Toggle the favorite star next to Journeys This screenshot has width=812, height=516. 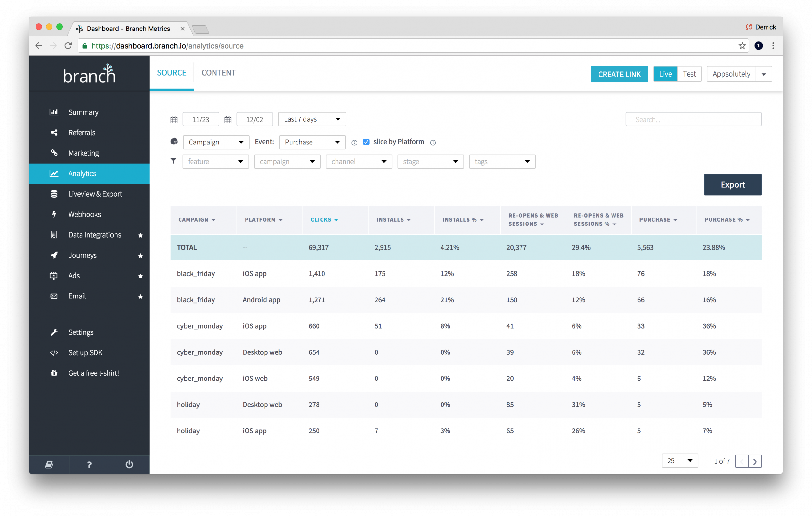pos(141,256)
